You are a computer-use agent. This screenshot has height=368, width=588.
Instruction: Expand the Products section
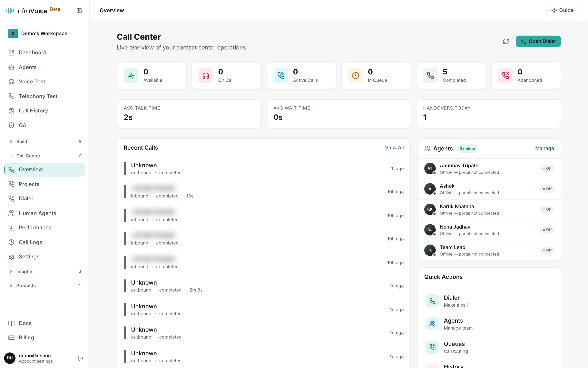tap(45, 285)
